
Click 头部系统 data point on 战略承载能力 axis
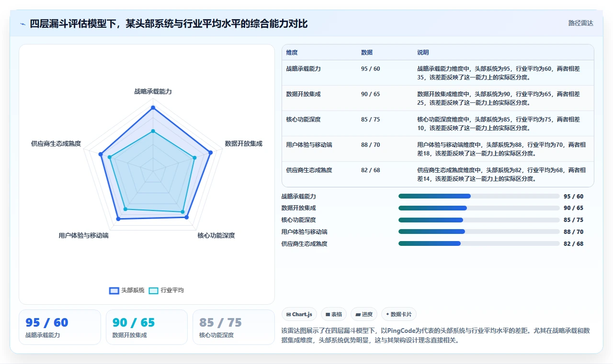pyautogui.click(x=153, y=108)
